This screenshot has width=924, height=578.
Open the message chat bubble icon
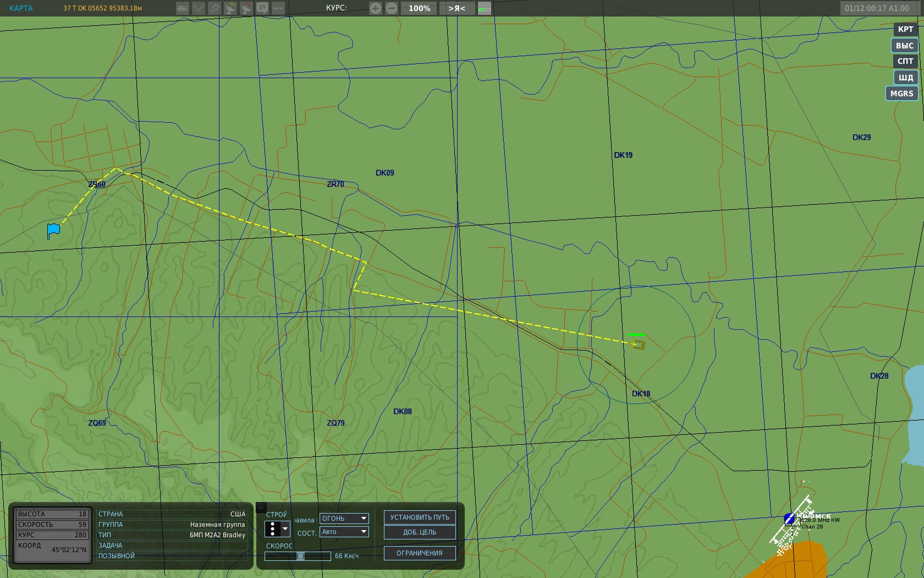click(x=262, y=8)
